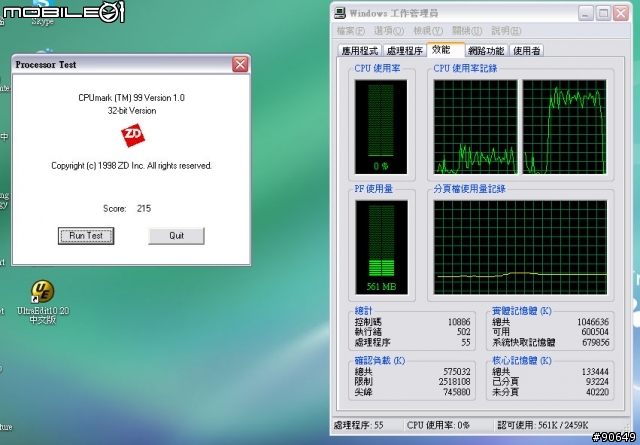Open the 說明(H) menu
640x445 pixels.
tap(506, 31)
